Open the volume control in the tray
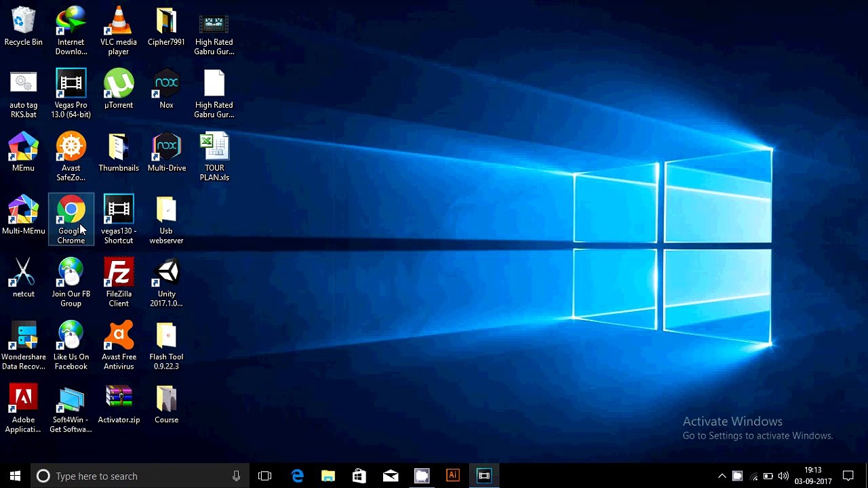Viewport: 868px width, 488px height. point(784,476)
